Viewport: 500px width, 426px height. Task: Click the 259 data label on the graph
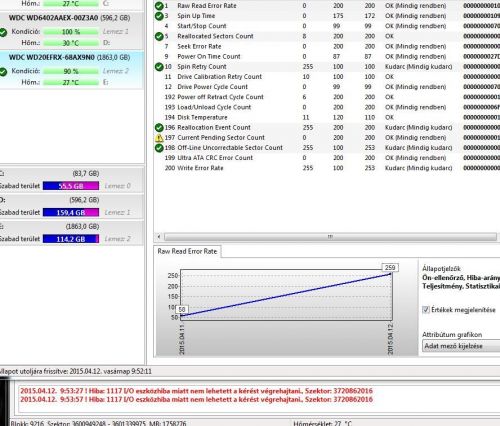point(390,267)
